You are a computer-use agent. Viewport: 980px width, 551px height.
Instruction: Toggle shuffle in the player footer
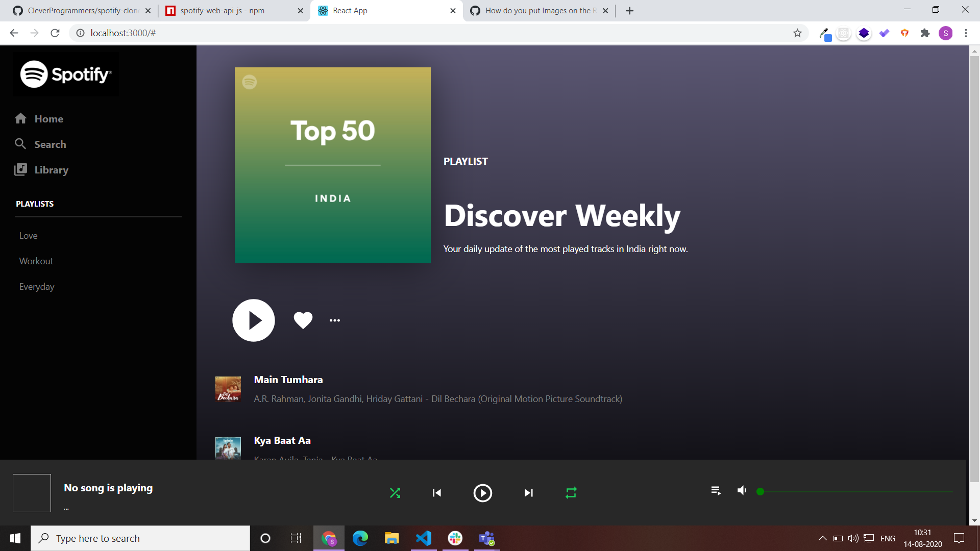point(395,493)
